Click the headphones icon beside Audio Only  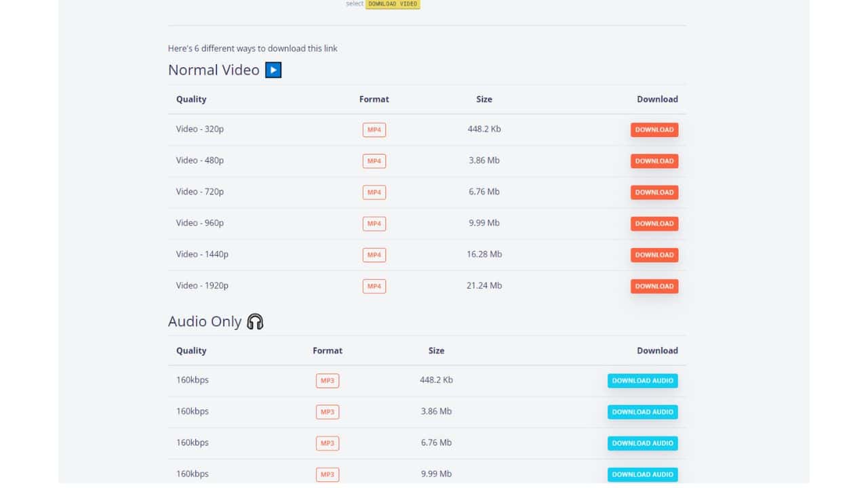coord(255,321)
